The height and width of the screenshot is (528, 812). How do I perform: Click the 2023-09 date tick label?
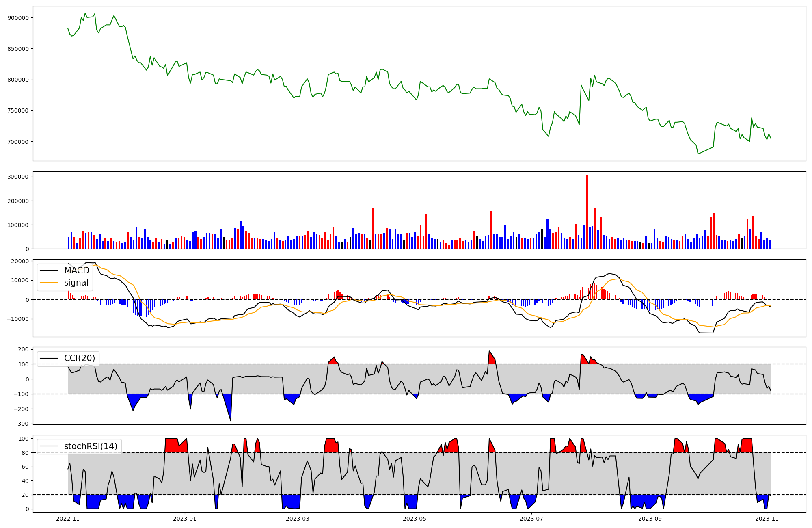650,519
